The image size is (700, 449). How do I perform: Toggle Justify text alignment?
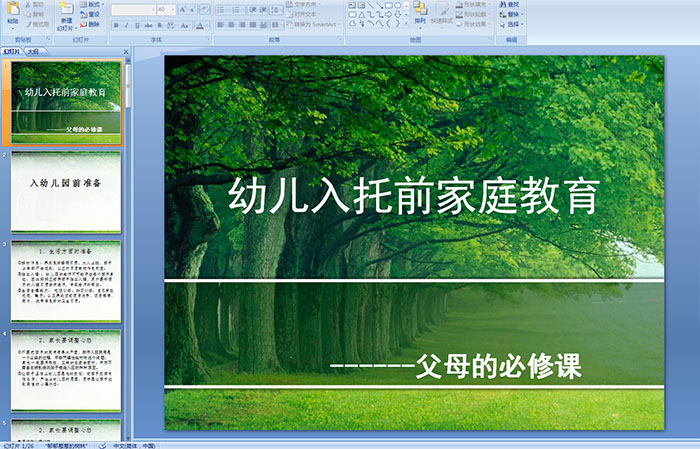(253, 25)
